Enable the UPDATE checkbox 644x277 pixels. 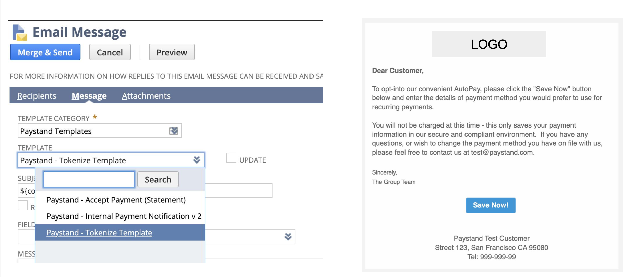coord(231,158)
